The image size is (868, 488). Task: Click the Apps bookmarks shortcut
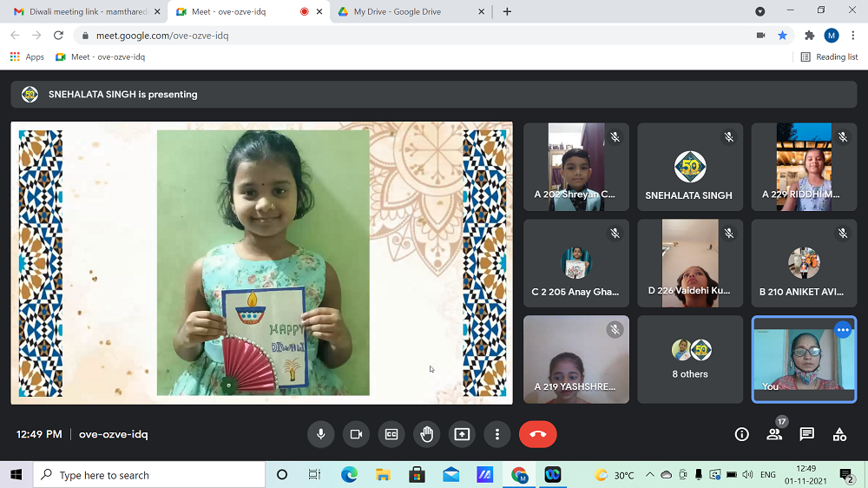click(27, 56)
